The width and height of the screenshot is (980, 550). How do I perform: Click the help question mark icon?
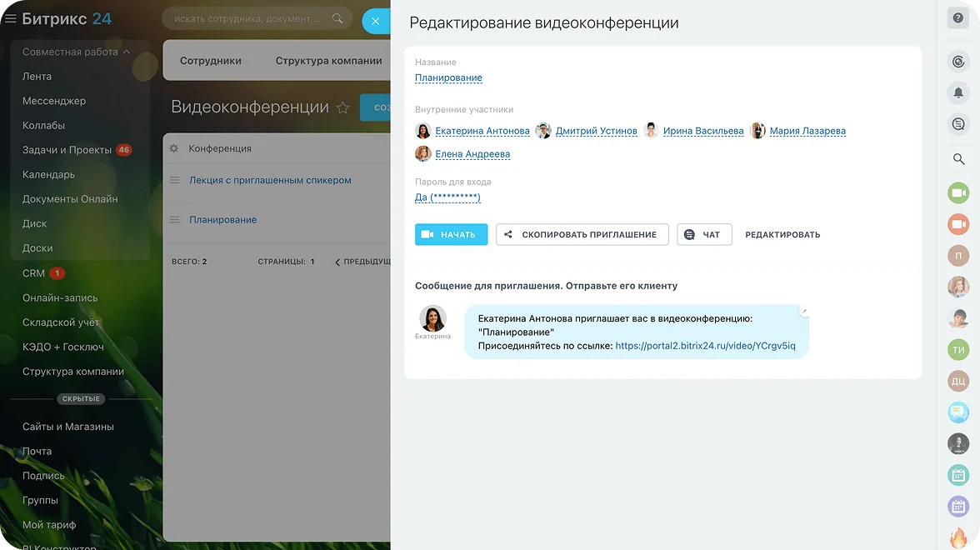(x=958, y=18)
